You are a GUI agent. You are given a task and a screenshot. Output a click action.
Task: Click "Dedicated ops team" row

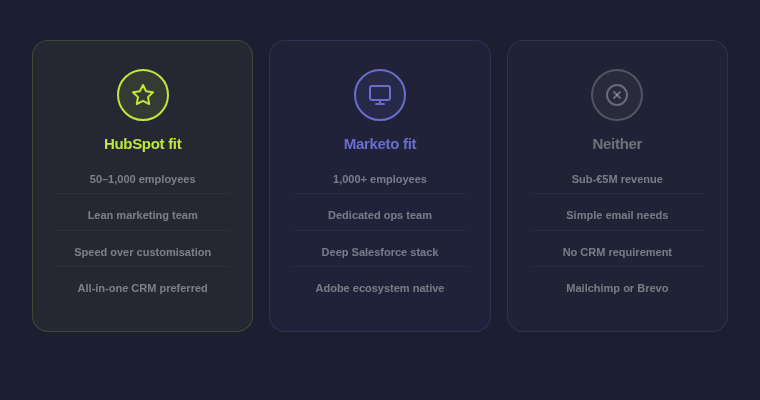[x=380, y=215]
